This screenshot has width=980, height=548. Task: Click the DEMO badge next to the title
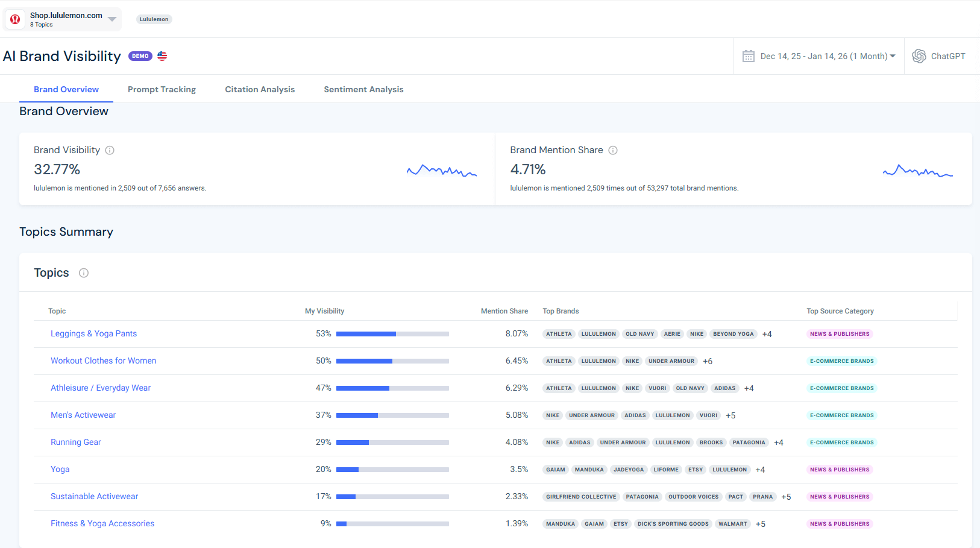[x=140, y=55]
